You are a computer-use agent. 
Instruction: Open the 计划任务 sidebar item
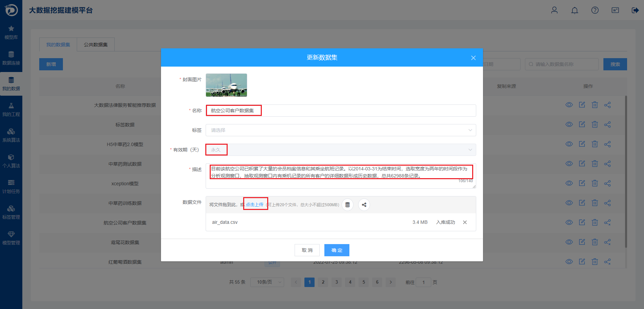point(11,187)
